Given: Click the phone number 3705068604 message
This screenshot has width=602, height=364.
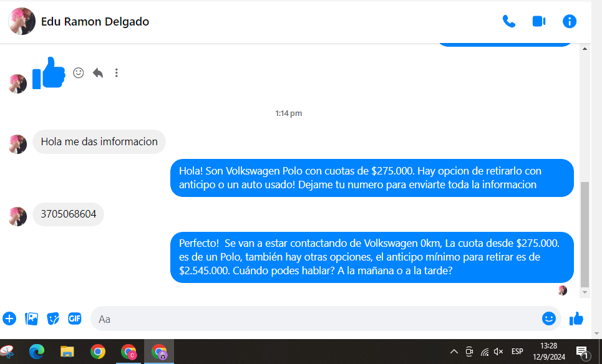Looking at the screenshot, I should [69, 214].
